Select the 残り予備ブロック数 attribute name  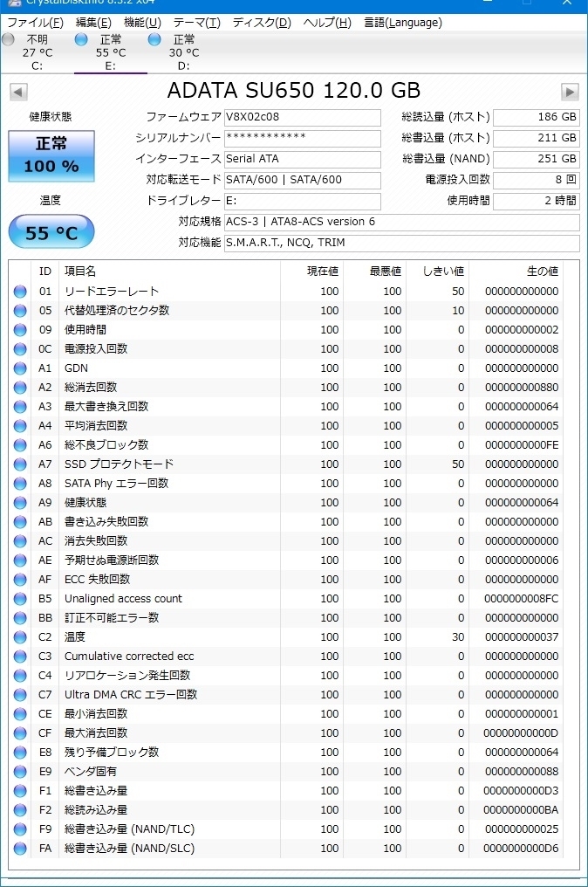[112, 753]
